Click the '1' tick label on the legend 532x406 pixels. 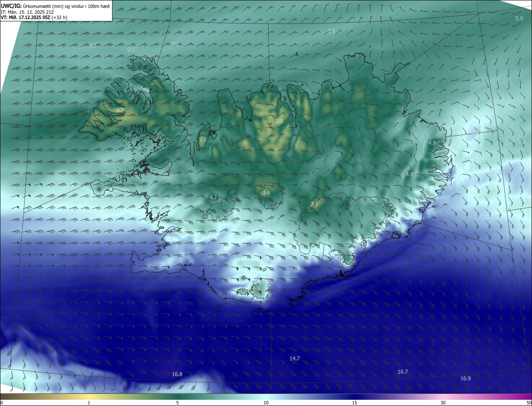(89, 403)
